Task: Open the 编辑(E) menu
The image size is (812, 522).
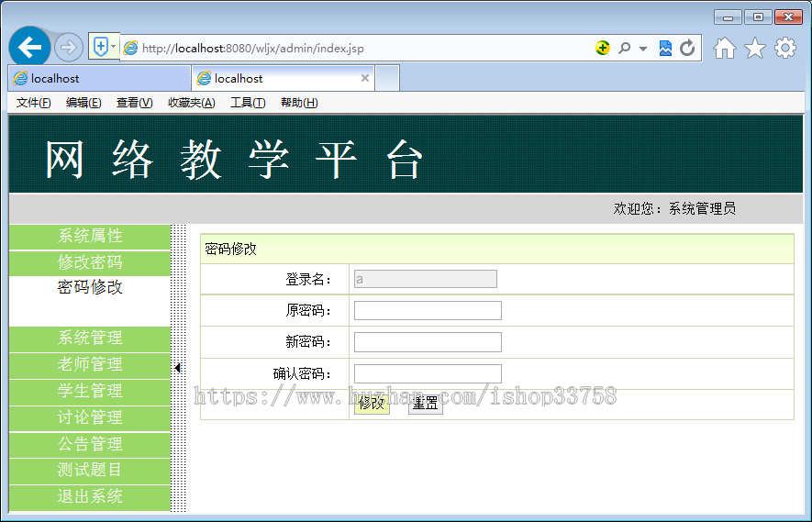Action: coord(83,103)
